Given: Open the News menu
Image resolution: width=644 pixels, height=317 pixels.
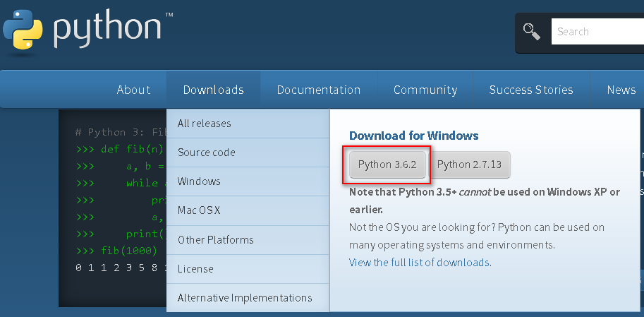Looking at the screenshot, I should click(621, 90).
